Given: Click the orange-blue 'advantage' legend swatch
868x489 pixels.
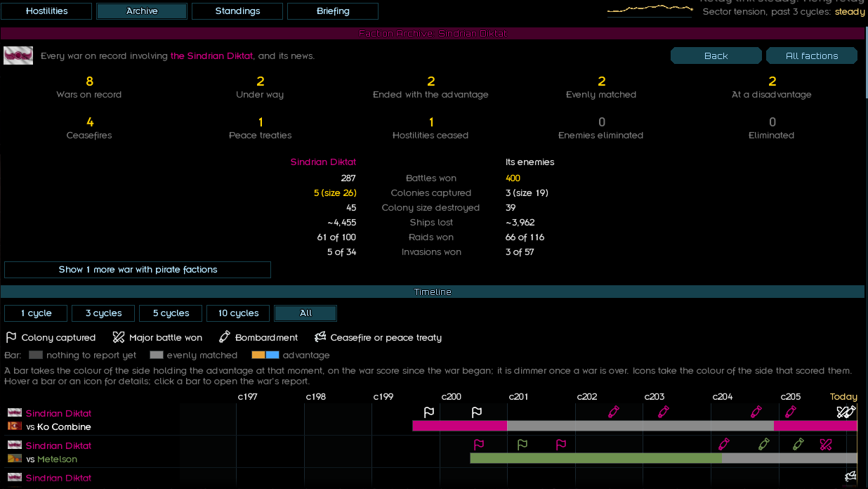Looking at the screenshot, I should (266, 356).
